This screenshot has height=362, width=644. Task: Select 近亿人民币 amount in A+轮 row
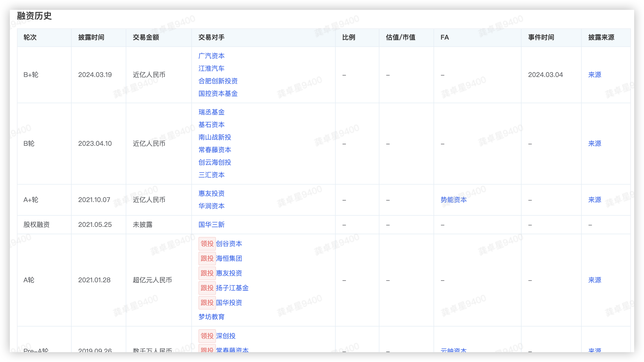149,200
